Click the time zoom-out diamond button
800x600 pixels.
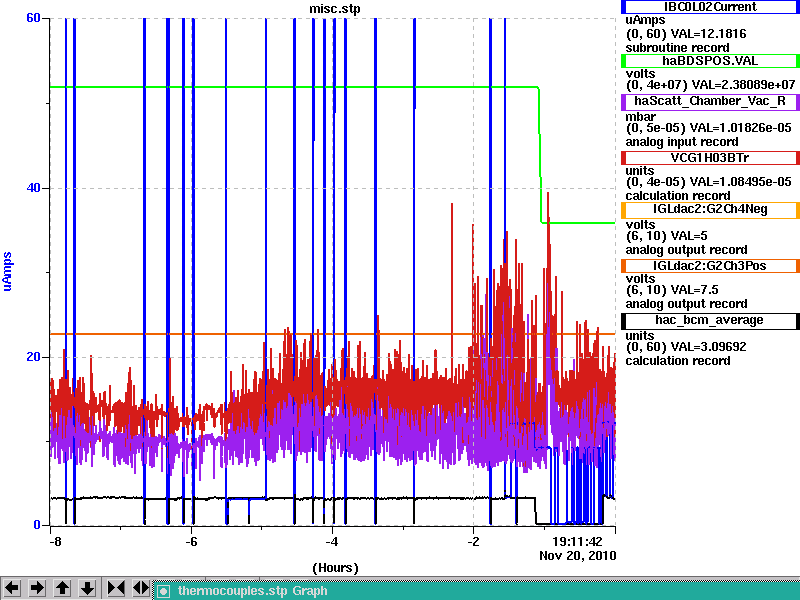(x=141, y=588)
